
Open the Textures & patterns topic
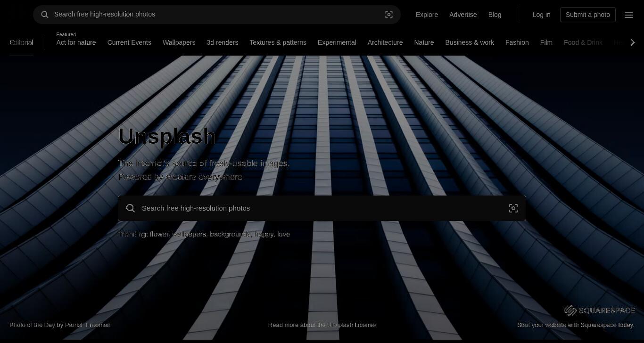278,42
